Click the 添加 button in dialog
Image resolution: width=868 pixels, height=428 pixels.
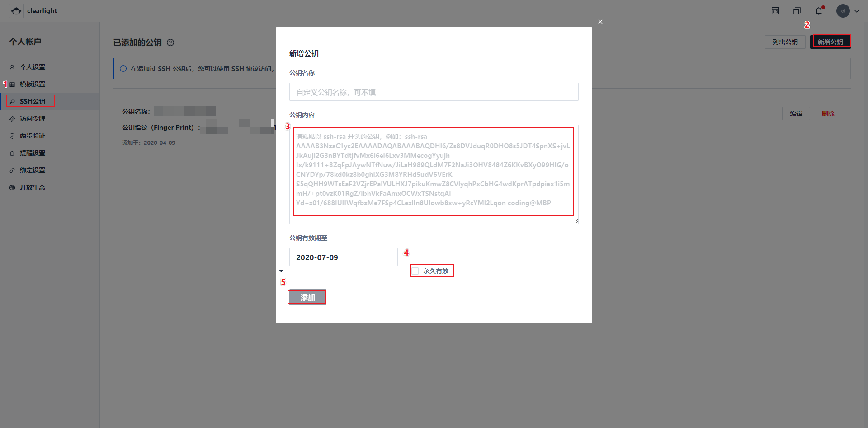click(x=307, y=297)
